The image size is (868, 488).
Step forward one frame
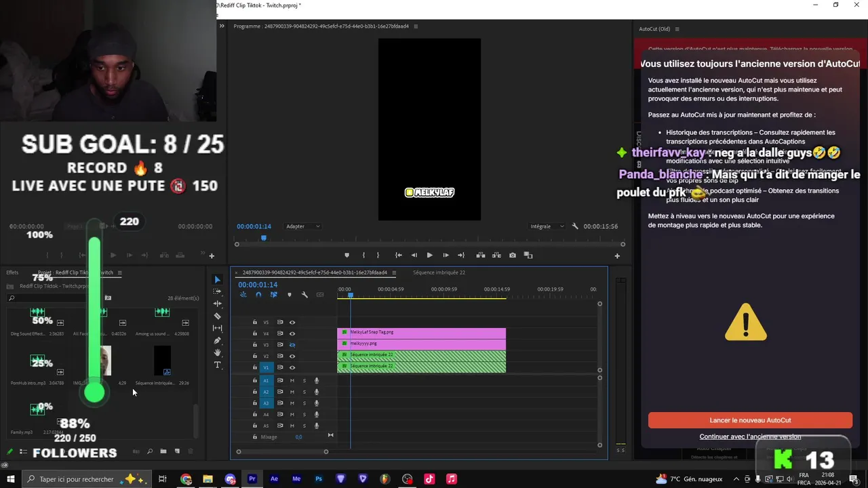point(446,256)
